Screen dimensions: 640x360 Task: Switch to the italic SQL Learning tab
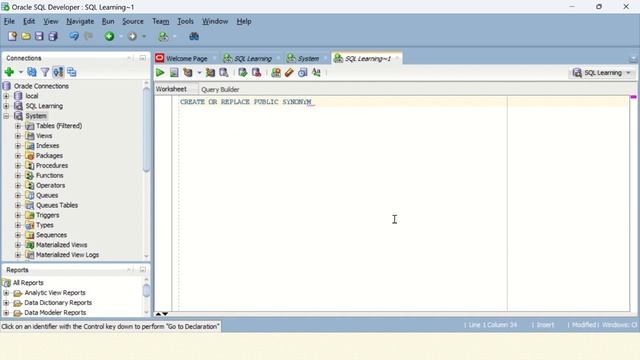pyautogui.click(x=252, y=58)
